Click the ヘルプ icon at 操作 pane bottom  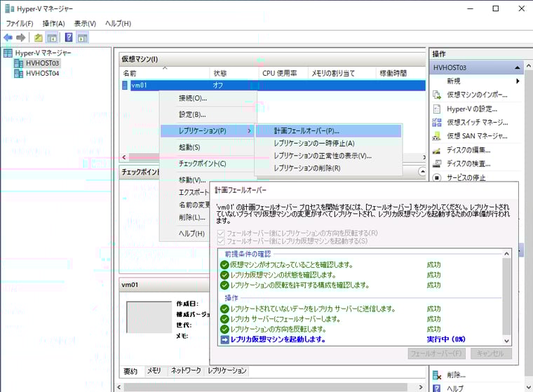437,388
